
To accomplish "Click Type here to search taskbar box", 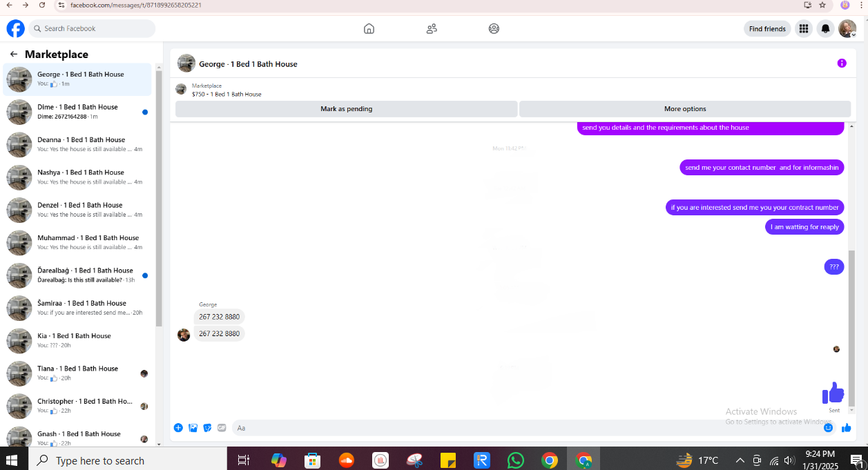I will (128, 460).
